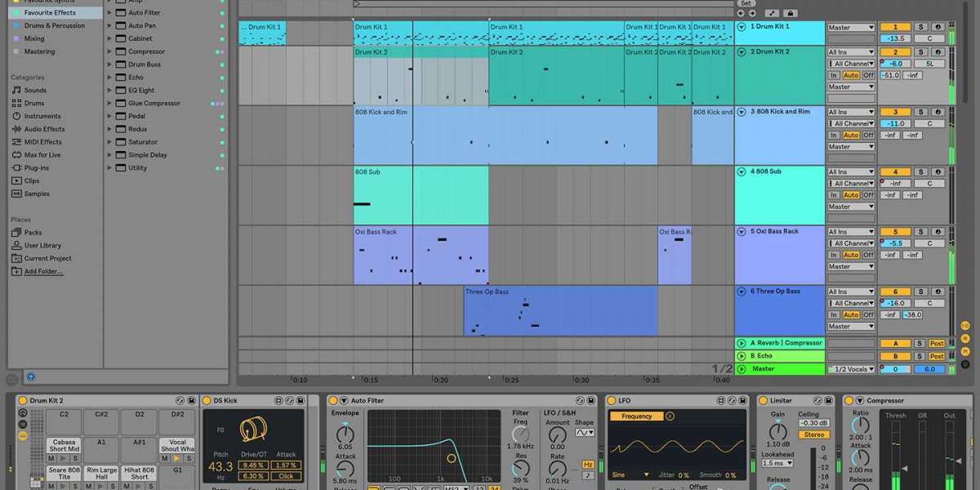Screen dimensions: 980x490
Task: Set track 3 monitoring to Off
Action: pos(868,136)
